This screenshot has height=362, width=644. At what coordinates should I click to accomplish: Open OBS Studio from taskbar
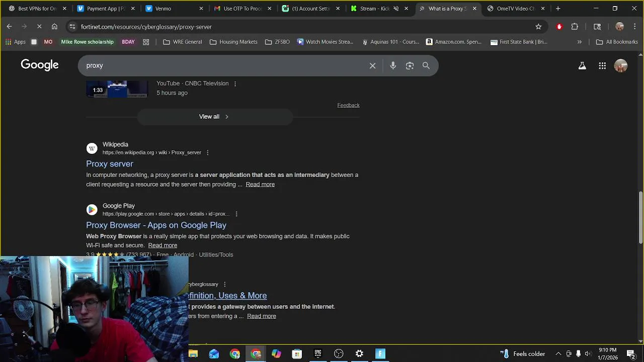pos(339,354)
